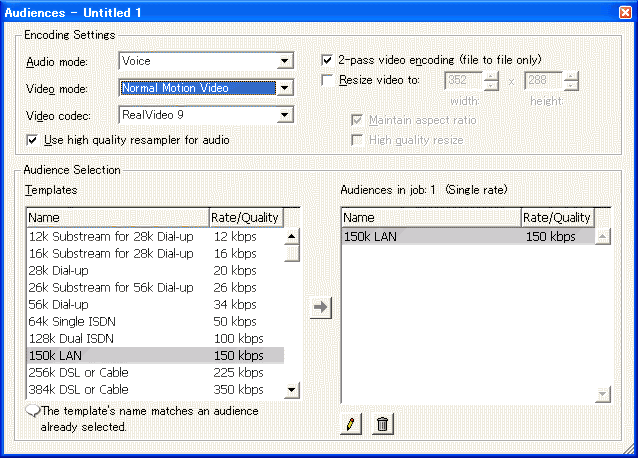The width and height of the screenshot is (638, 458).
Task: Expand the Video mode dropdown
Action: [285, 88]
